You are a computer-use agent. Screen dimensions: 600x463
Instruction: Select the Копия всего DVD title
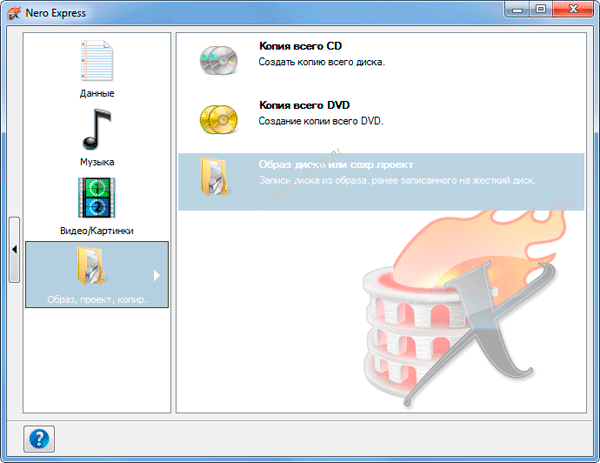[x=305, y=105]
